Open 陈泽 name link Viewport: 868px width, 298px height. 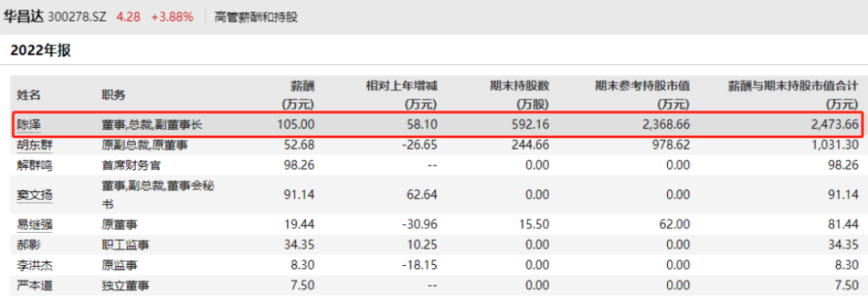27,125
